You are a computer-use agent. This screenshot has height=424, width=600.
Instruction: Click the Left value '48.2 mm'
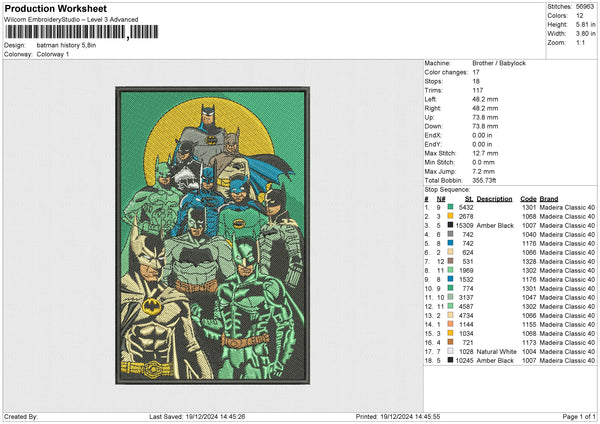click(485, 99)
